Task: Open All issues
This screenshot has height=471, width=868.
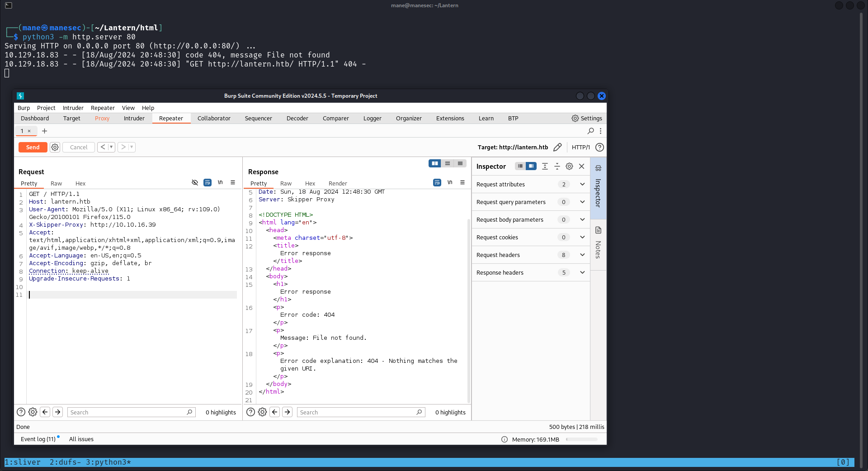Action: 81,439
